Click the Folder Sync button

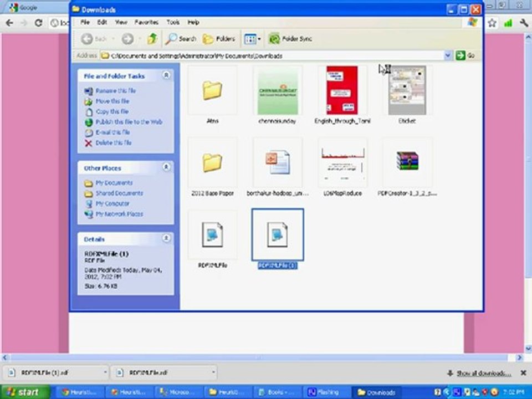pyautogui.click(x=290, y=39)
